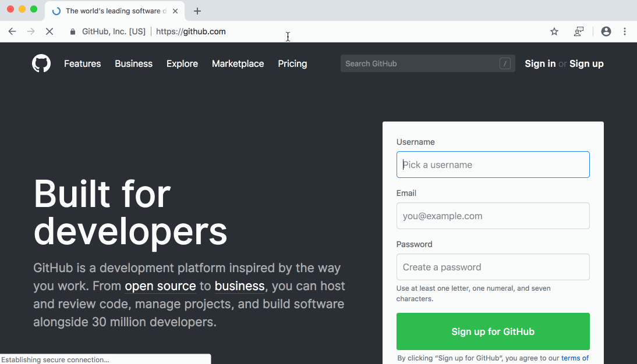
Task: Click the Email input field
Action: (493, 216)
